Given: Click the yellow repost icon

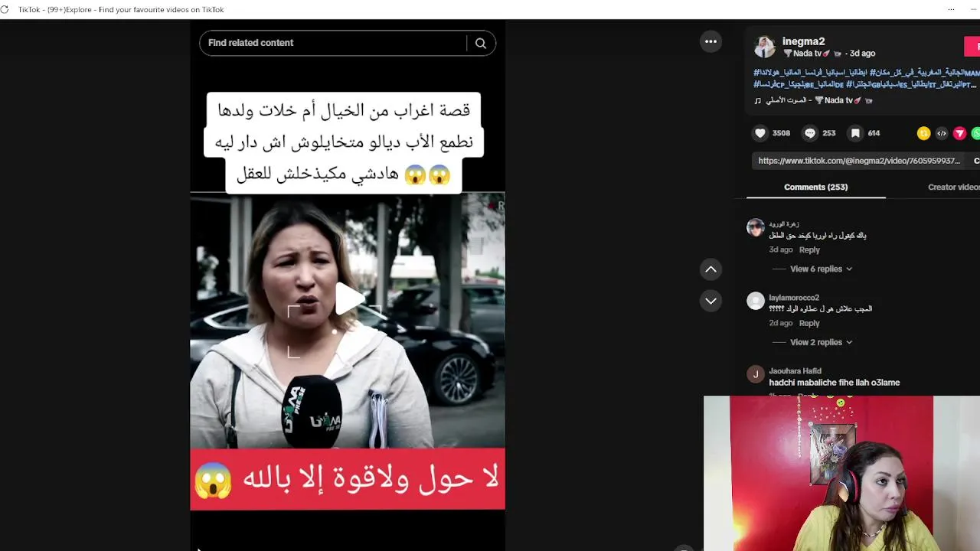Looking at the screenshot, I should [923, 133].
